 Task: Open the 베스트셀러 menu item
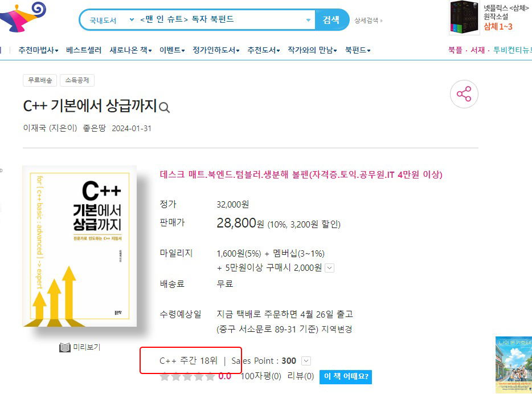(x=84, y=50)
